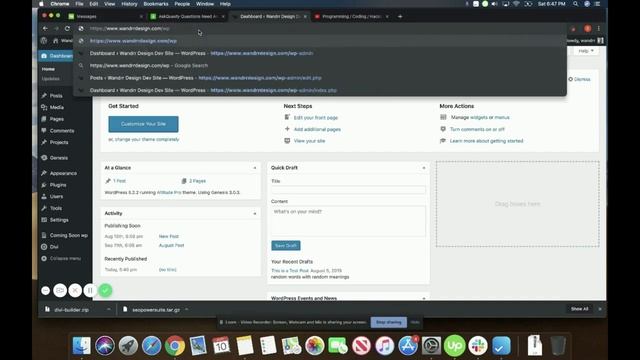This screenshot has height=360, width=640.
Task: Open the Tools menu in sidebar
Action: point(56,208)
